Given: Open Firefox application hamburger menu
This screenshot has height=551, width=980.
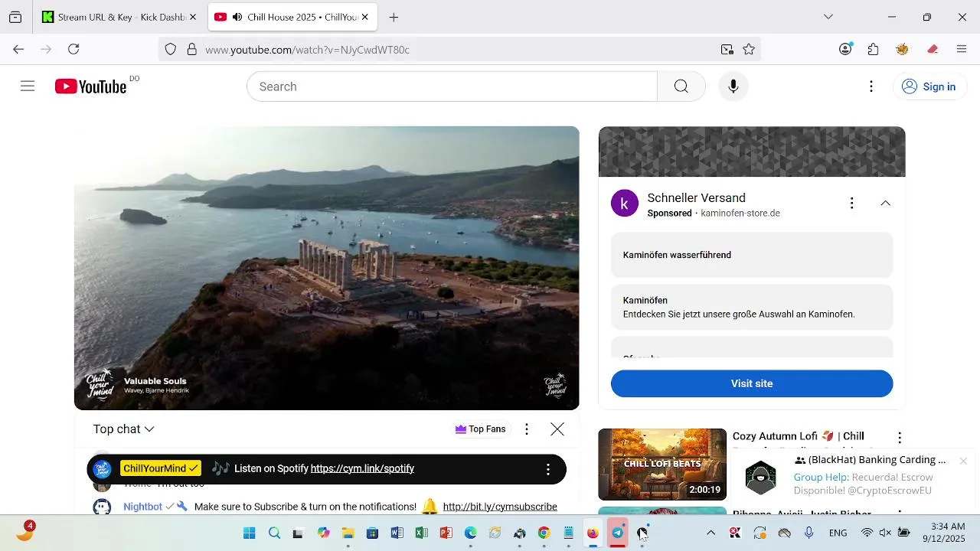Looking at the screenshot, I should click(962, 49).
